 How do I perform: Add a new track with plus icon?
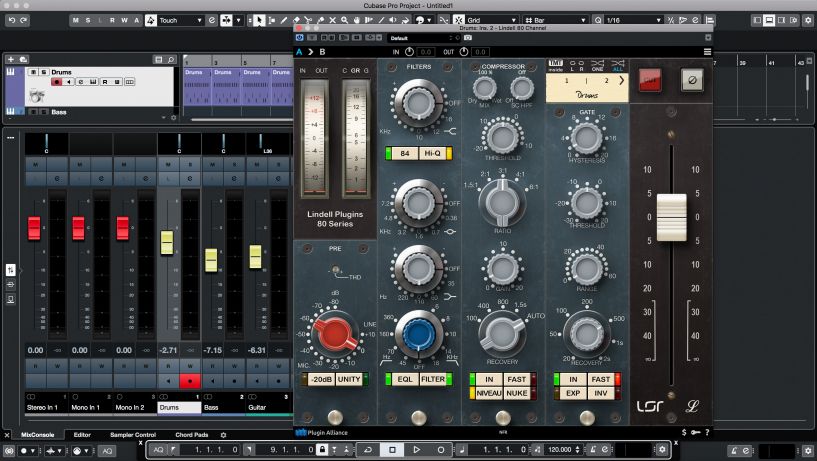pos(10,59)
